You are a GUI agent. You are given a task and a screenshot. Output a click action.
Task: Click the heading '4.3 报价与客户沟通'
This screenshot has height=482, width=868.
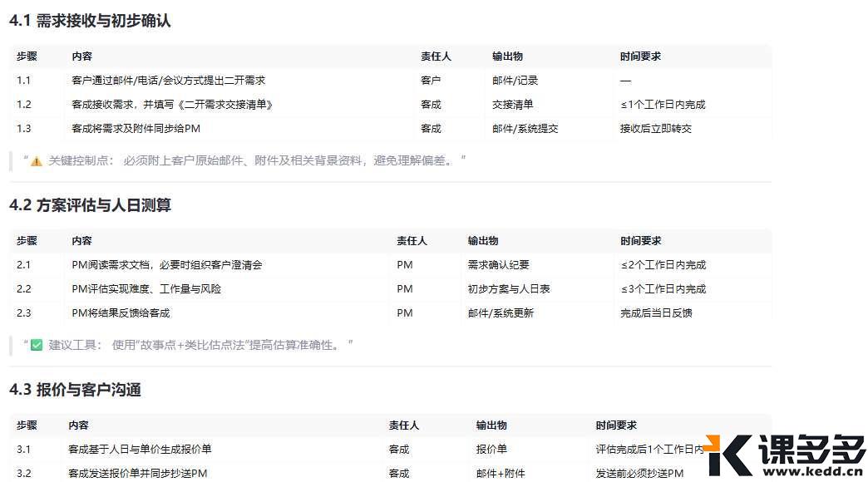(76, 390)
